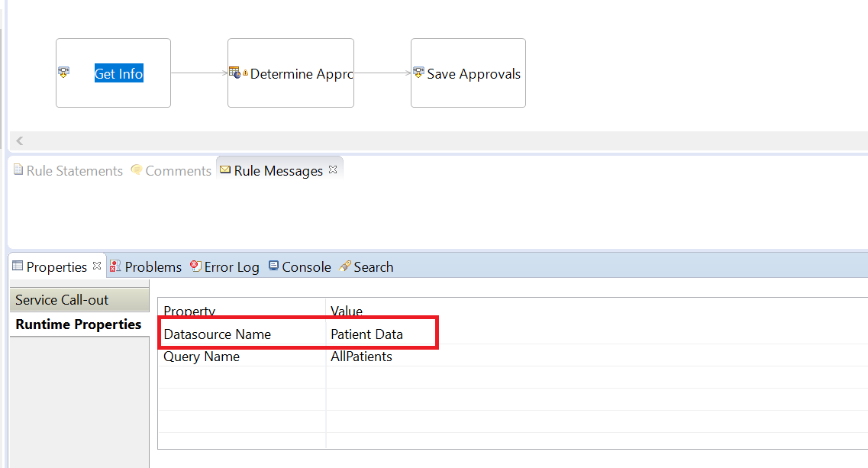Switch to the Rule Messages tab
The height and width of the screenshot is (468, 868).
pos(279,170)
